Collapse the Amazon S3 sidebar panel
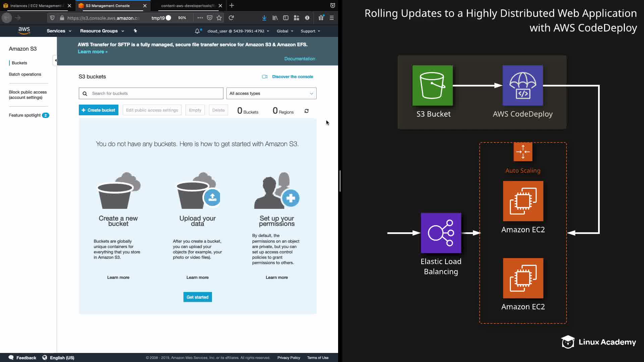 (55, 60)
